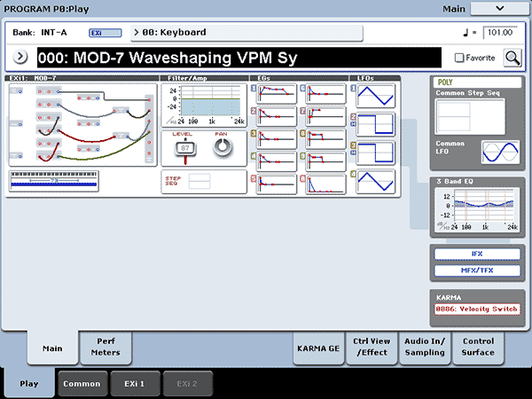Click the IFX button
Image resolution: width=532 pixels, height=399 pixels.
click(476, 254)
